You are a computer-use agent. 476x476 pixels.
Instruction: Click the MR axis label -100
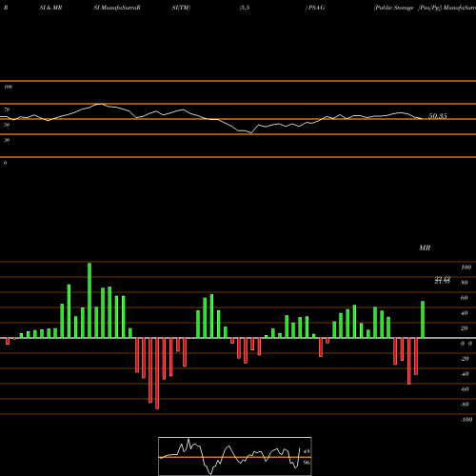(466, 420)
